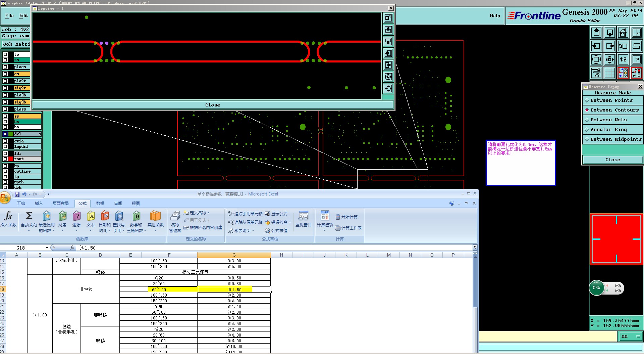Switch to the 数据 (Data) ribbon tab

point(100,204)
